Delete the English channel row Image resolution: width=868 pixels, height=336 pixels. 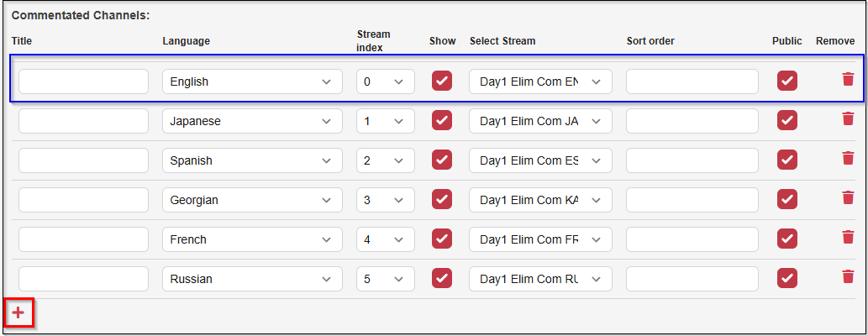pyautogui.click(x=848, y=80)
